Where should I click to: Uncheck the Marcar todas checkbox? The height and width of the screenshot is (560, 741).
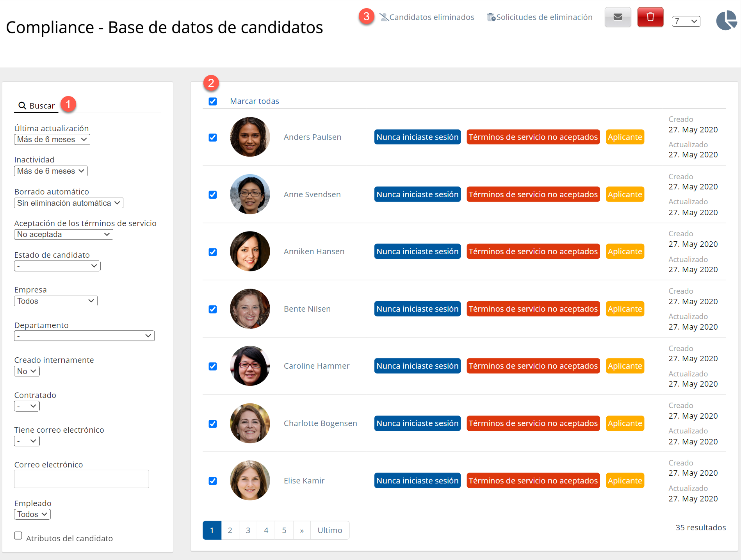[213, 102]
